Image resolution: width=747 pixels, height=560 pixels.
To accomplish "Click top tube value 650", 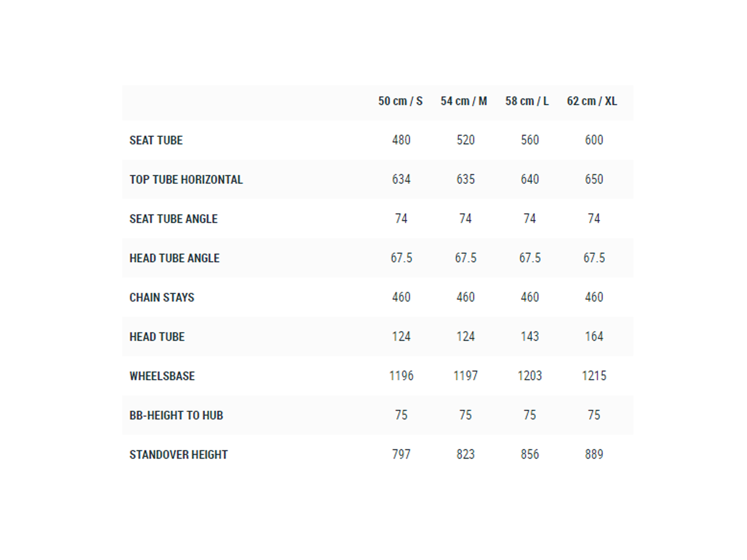I will 594,179.
